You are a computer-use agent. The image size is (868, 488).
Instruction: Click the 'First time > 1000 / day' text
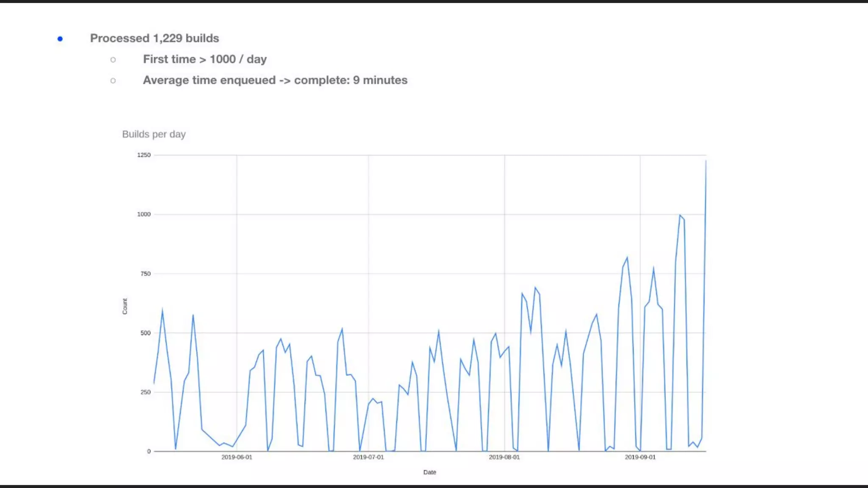[205, 59]
